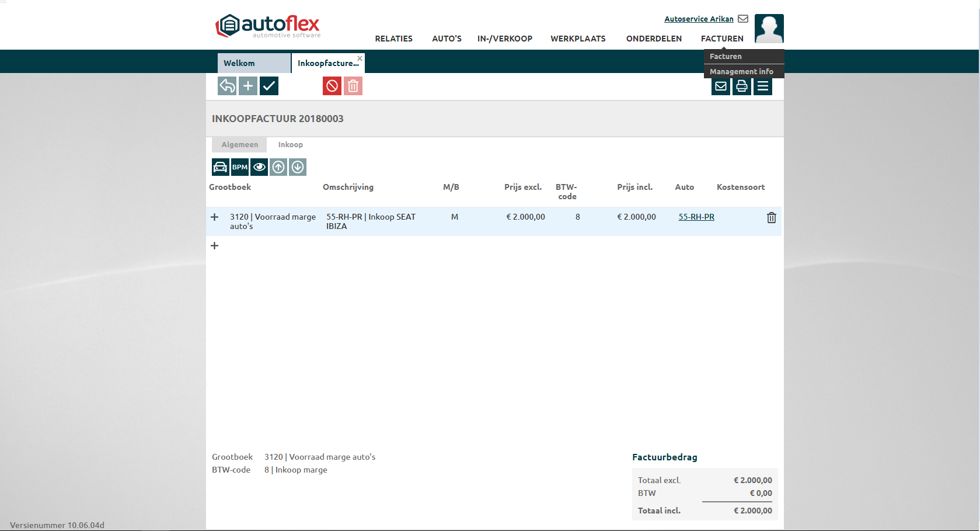Image resolution: width=980 pixels, height=531 pixels.
Task: Click the back arrow toolbar icon
Action: pyautogui.click(x=227, y=86)
